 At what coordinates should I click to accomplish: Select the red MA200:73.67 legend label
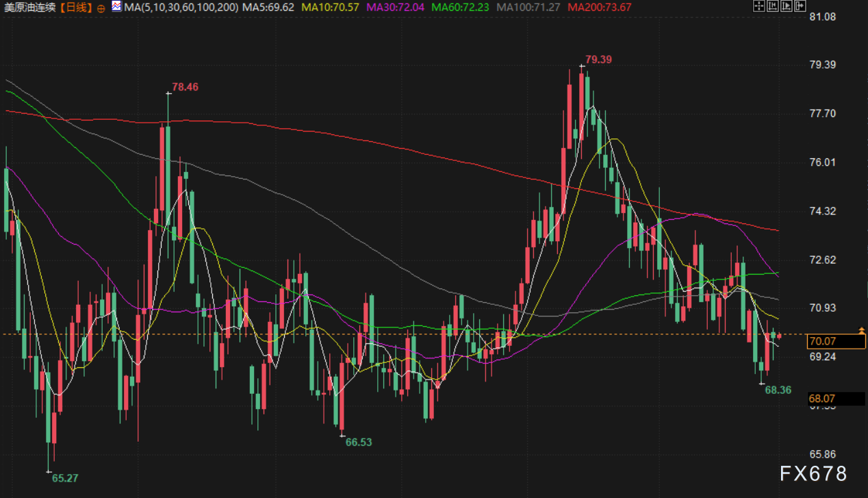[600, 8]
